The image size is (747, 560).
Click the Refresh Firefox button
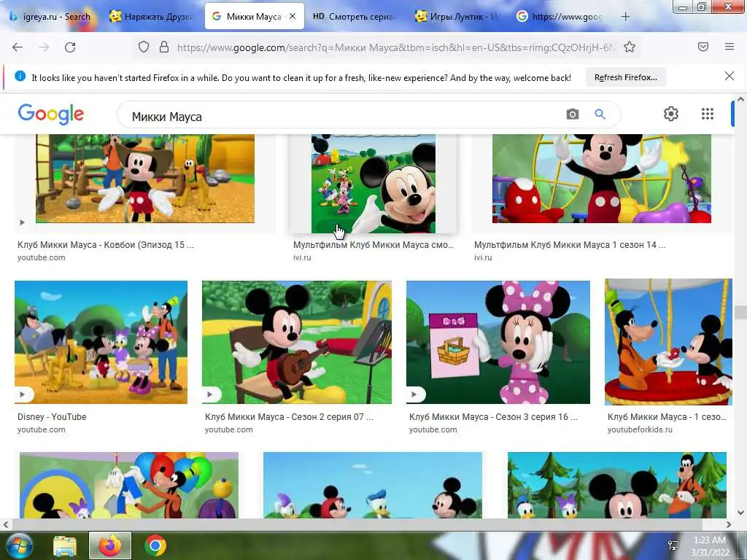625,77
